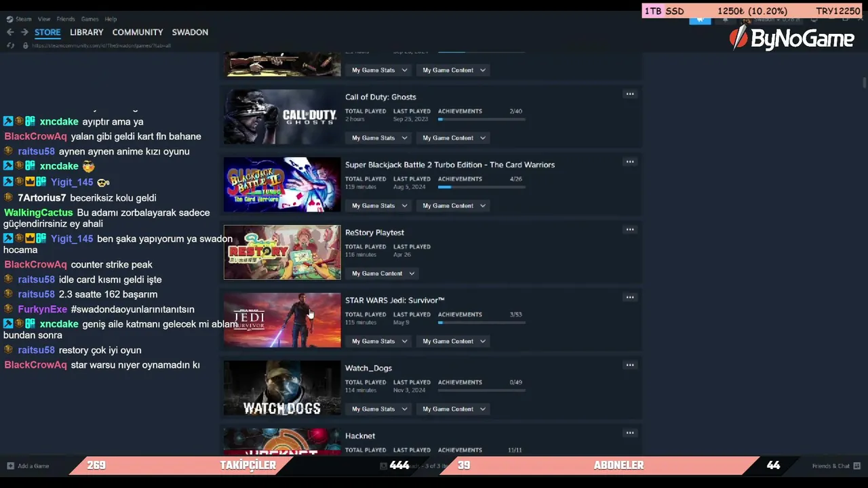Expand My Game Content under the topmost game
The image size is (868, 488).
click(454, 70)
